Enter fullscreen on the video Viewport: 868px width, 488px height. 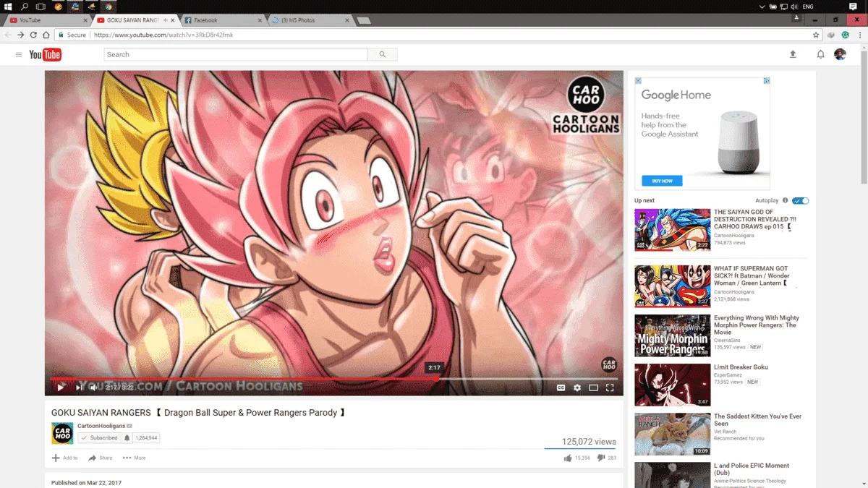[610, 388]
